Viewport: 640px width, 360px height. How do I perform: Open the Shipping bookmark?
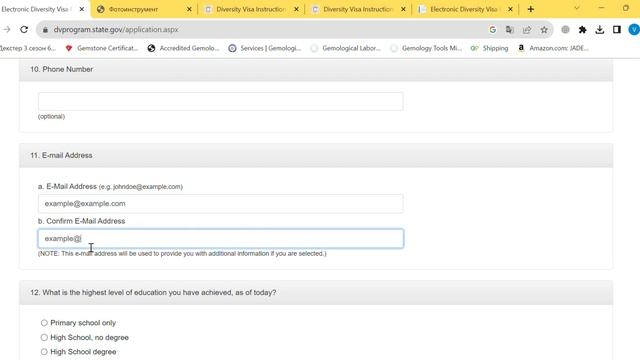coord(489,48)
